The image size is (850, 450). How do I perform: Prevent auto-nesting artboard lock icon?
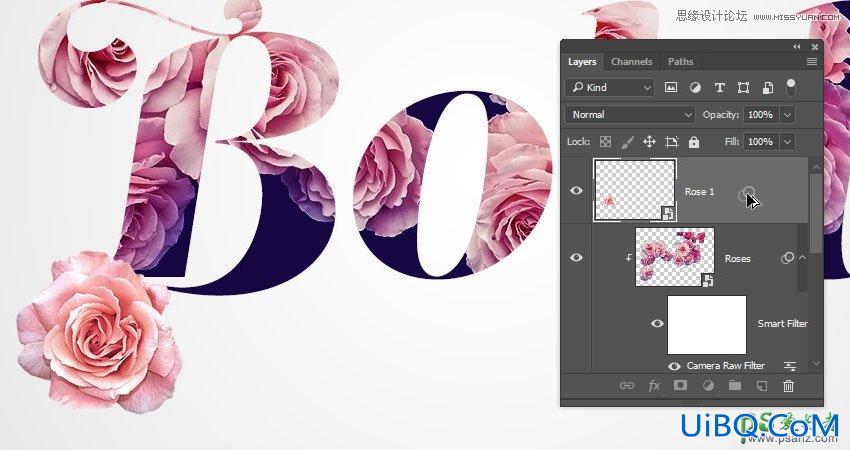[x=672, y=142]
